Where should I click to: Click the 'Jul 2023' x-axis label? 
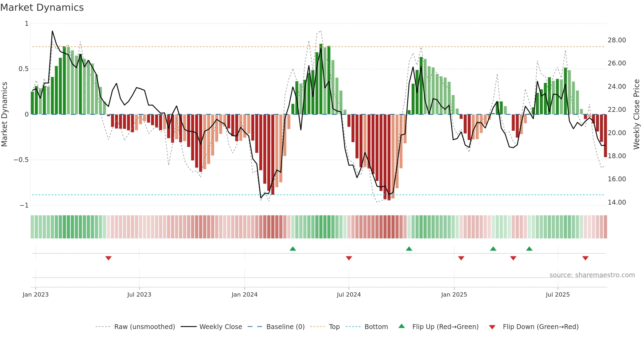coord(139,294)
